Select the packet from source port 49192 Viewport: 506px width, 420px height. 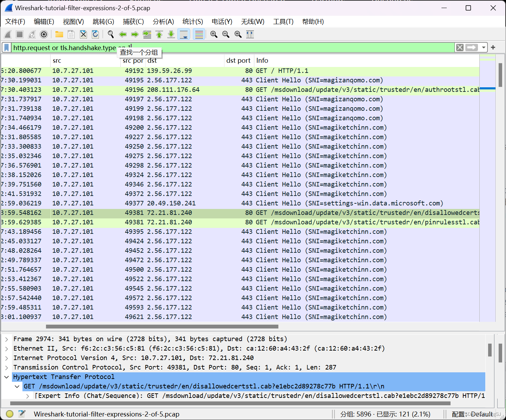pyautogui.click(x=240, y=71)
